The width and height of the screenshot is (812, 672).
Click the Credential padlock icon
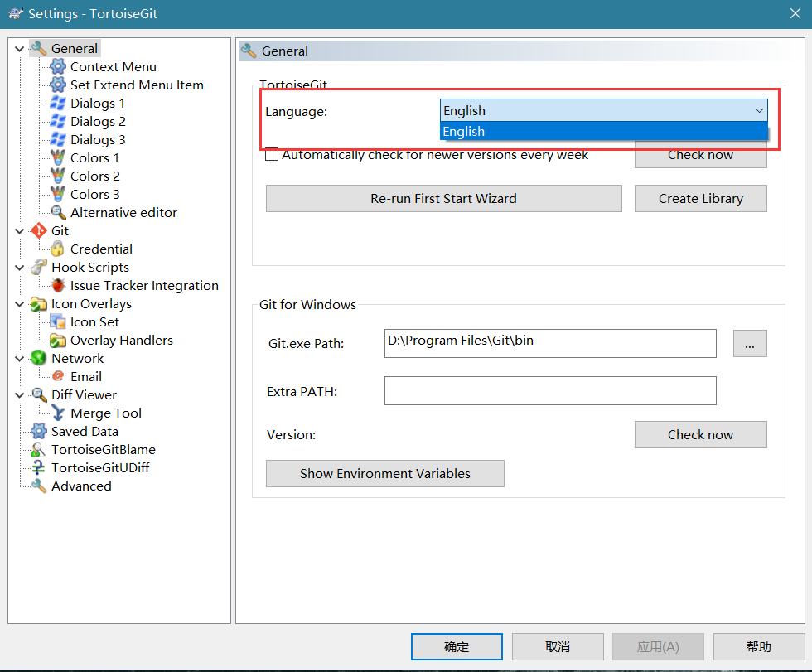[58, 249]
